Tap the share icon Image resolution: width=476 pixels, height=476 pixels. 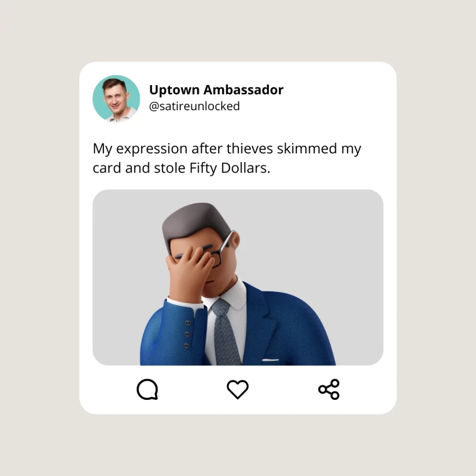point(329,389)
